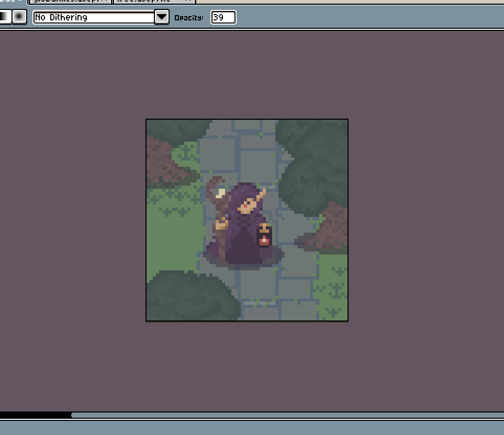Click the No Dithering combo box field
Viewport: 504px width, 435px height.
point(94,17)
